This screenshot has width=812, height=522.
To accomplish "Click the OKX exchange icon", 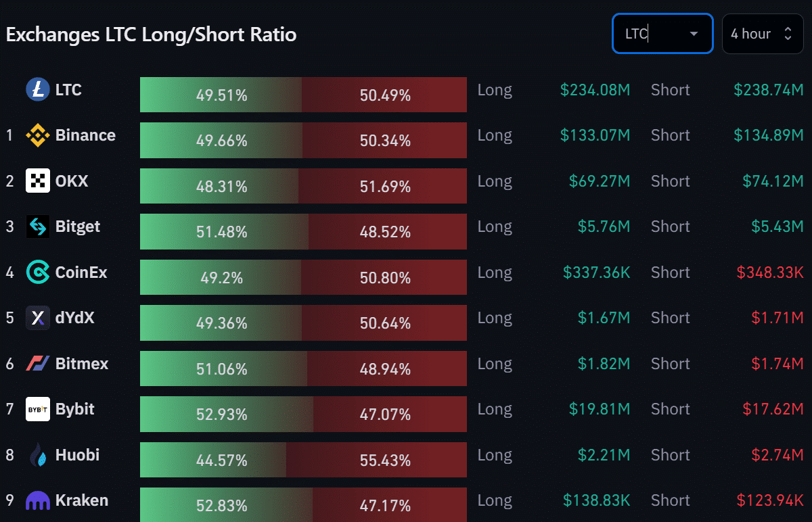I will tap(39, 181).
